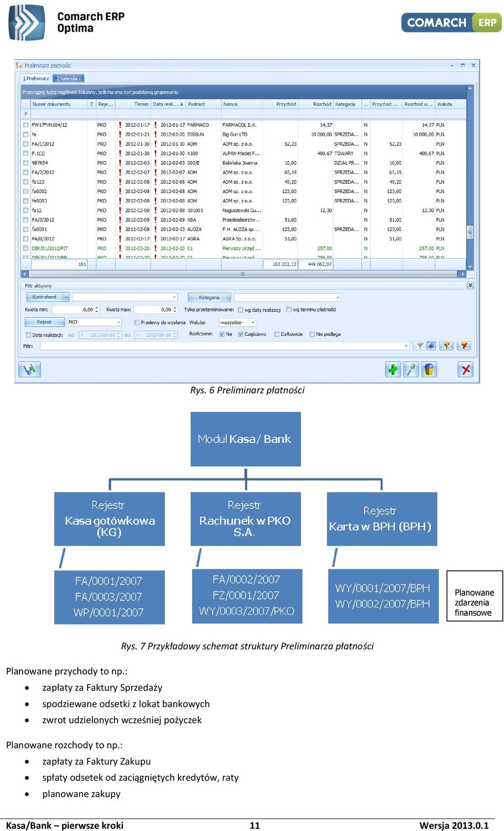504x831 pixels.
Task: Open the Kontrahent button dropdown arrow
Action: 66,297
